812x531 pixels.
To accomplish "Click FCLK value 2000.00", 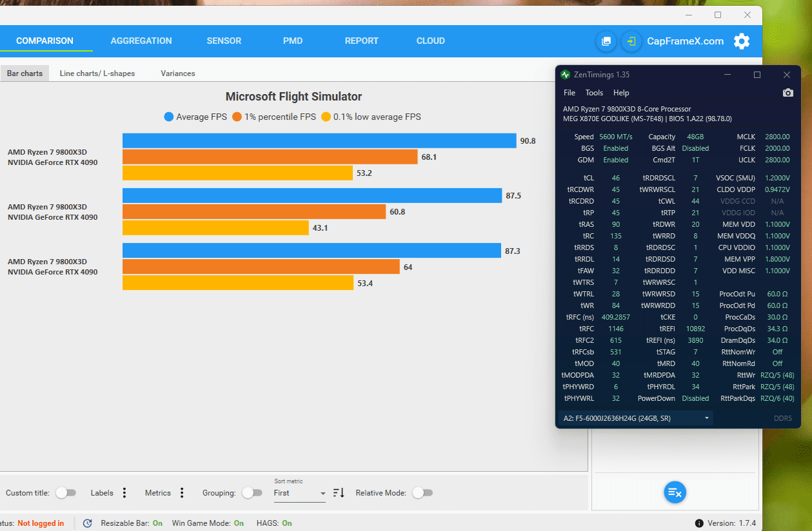I will (x=777, y=148).
